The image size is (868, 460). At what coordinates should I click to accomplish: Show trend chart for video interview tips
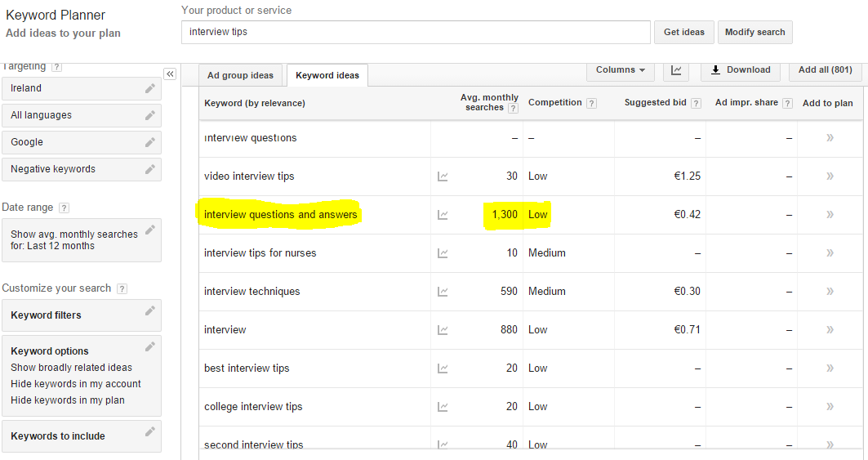[443, 176]
